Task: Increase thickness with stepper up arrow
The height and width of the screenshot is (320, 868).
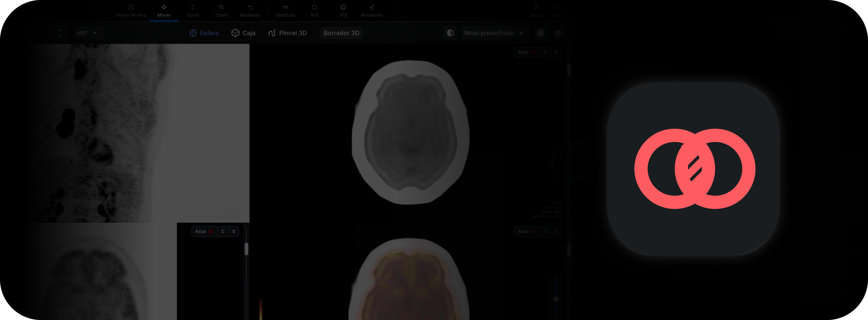Action: (x=59, y=30)
